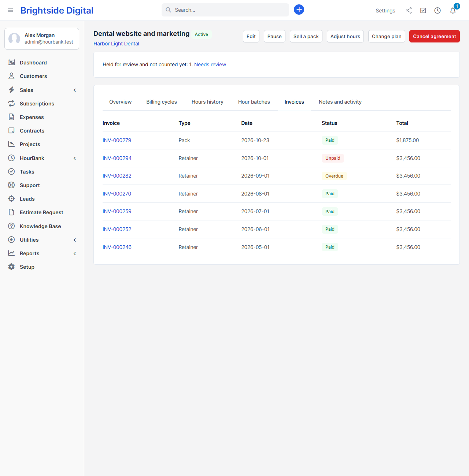Click the Projects chart icon
469x476 pixels.
click(x=12, y=144)
